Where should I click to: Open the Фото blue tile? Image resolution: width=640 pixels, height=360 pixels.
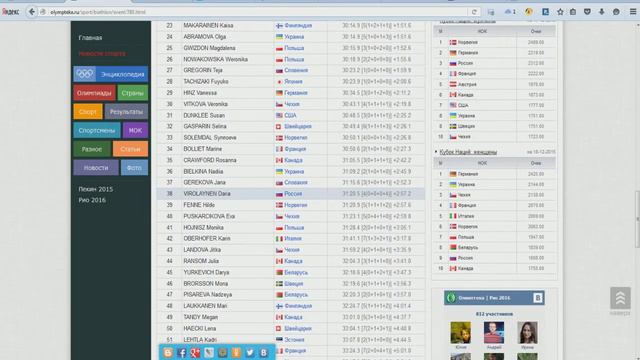pos(134,168)
